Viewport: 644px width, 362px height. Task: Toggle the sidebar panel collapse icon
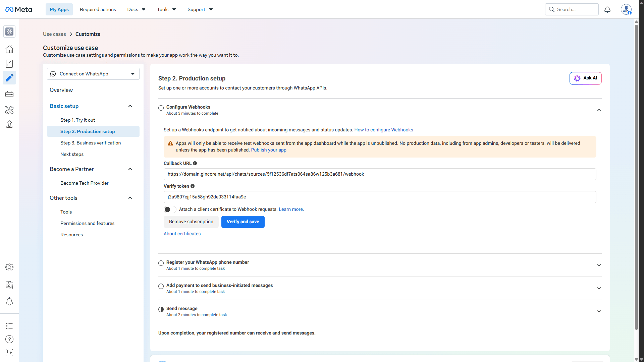9,353
